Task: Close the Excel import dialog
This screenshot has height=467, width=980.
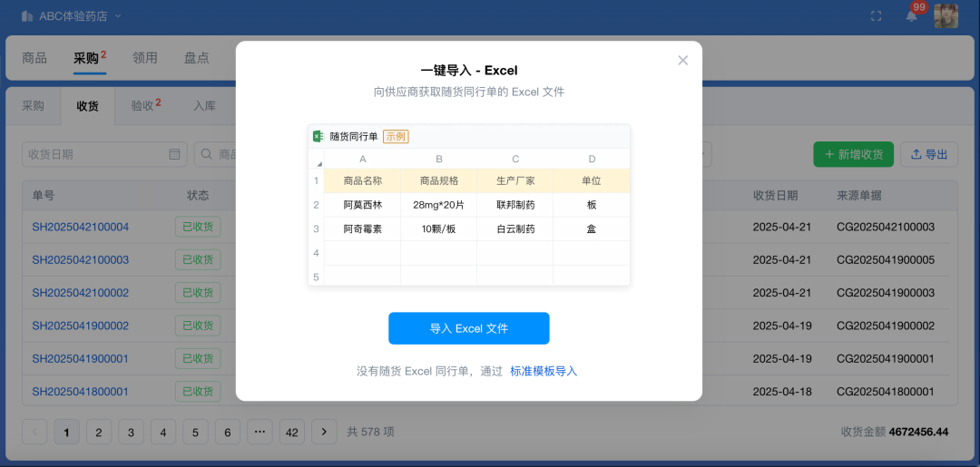Action: click(x=683, y=61)
